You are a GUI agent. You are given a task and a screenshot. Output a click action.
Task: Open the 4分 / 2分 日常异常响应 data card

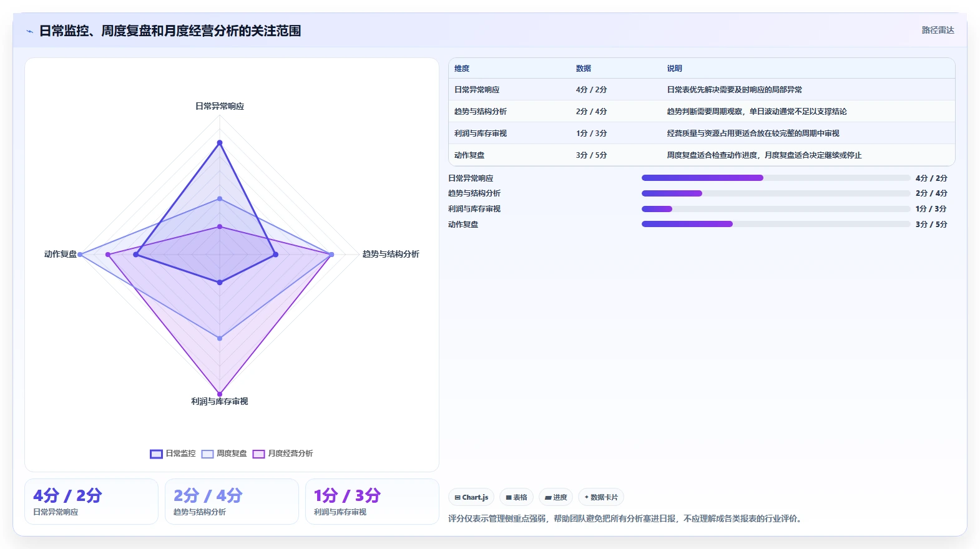[x=91, y=502]
